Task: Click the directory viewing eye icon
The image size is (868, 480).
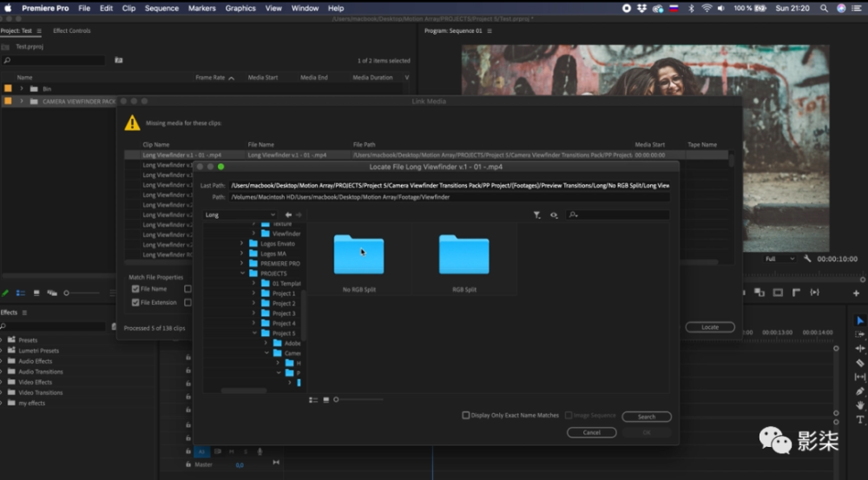Action: [x=554, y=214]
